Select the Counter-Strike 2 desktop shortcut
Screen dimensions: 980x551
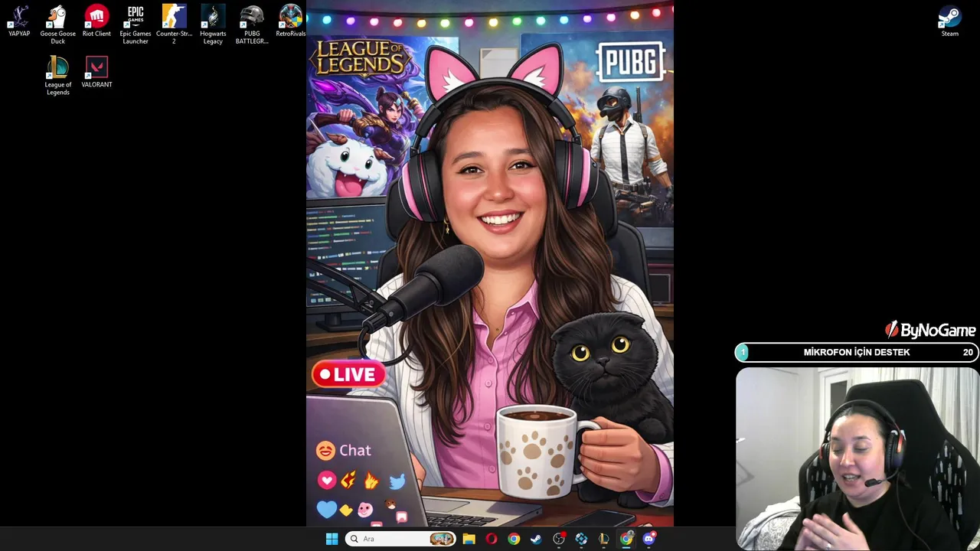[174, 24]
